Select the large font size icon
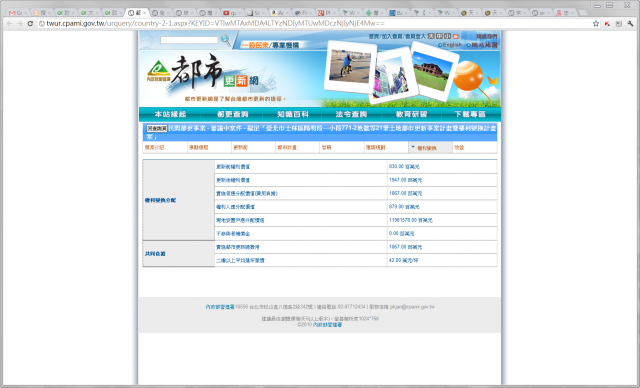The image size is (640, 388). point(431,36)
